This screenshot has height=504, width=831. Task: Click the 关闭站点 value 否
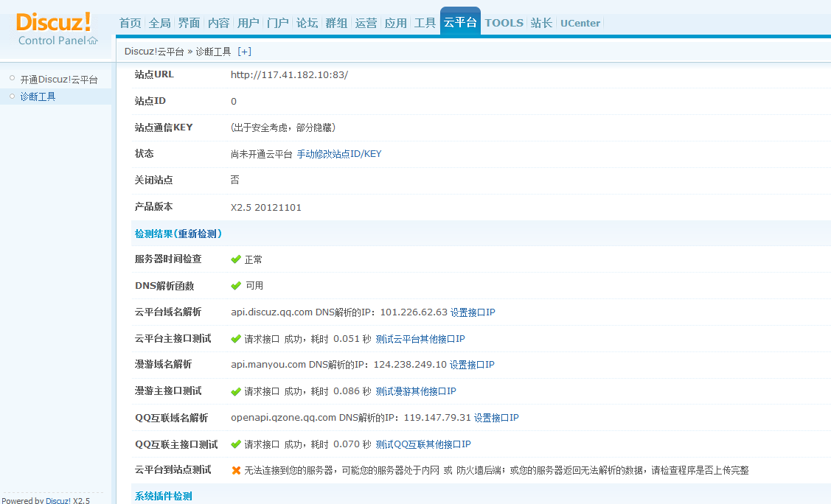pos(234,180)
